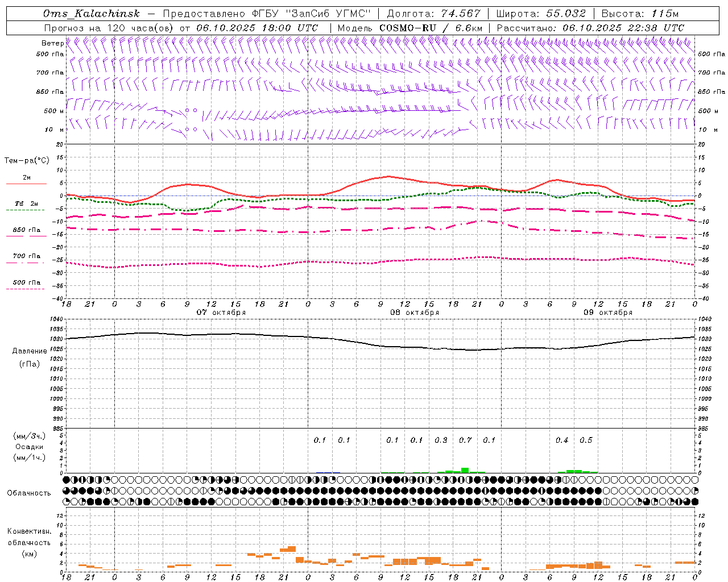Click the green dashed Td 2м legend line
Image resolution: width=728 pixels, height=582 pixels.
(x=25, y=210)
